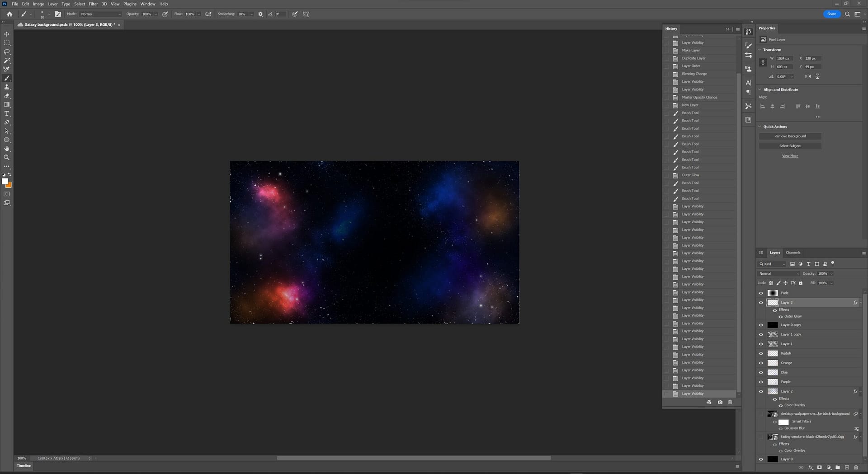
Task: Select the Zoom tool
Action: click(x=7, y=157)
